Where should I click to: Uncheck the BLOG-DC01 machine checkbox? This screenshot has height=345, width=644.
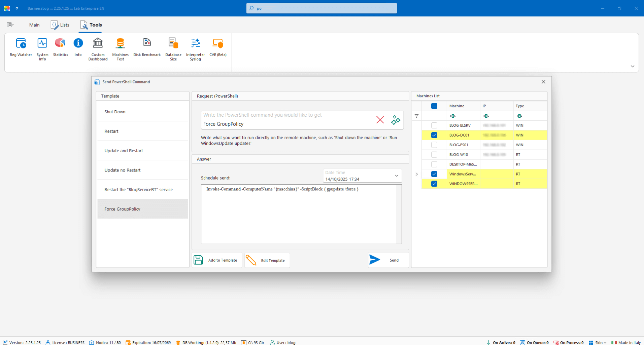434,135
